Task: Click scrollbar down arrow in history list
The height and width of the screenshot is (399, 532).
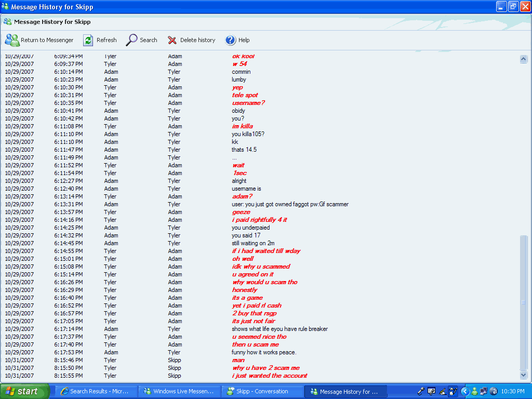Action: [x=524, y=375]
